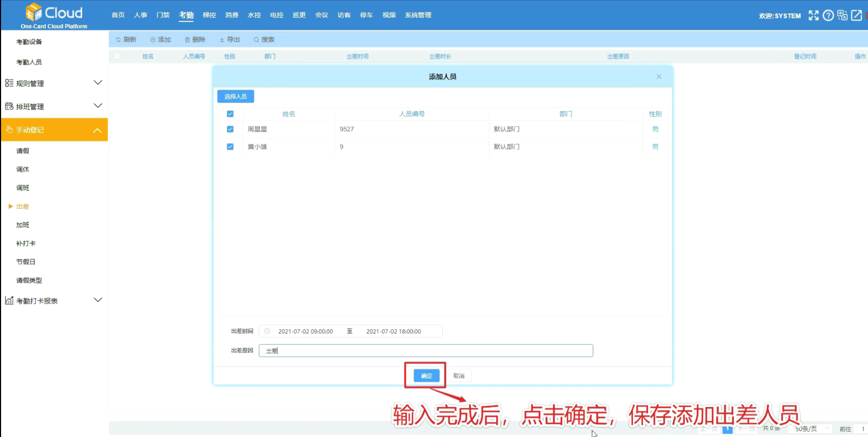This screenshot has height=437, width=868.
Task: Click the refresh icon in toolbar
Action: [x=118, y=39]
